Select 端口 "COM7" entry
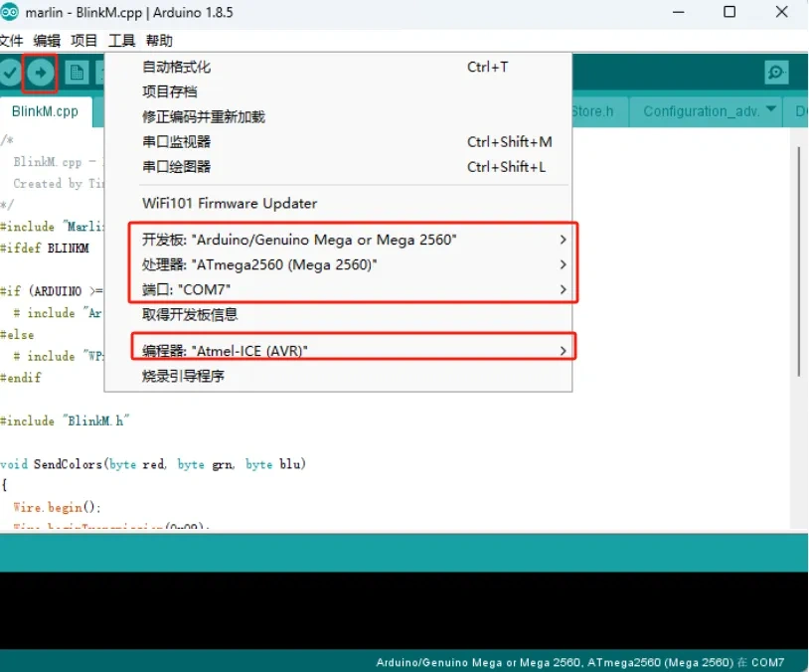The height and width of the screenshot is (672, 809). 338,289
